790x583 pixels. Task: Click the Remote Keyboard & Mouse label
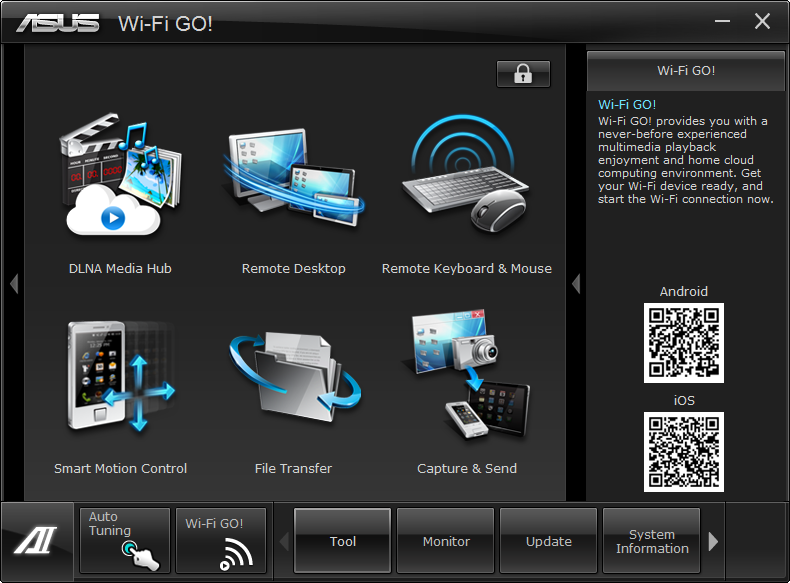coord(467,269)
